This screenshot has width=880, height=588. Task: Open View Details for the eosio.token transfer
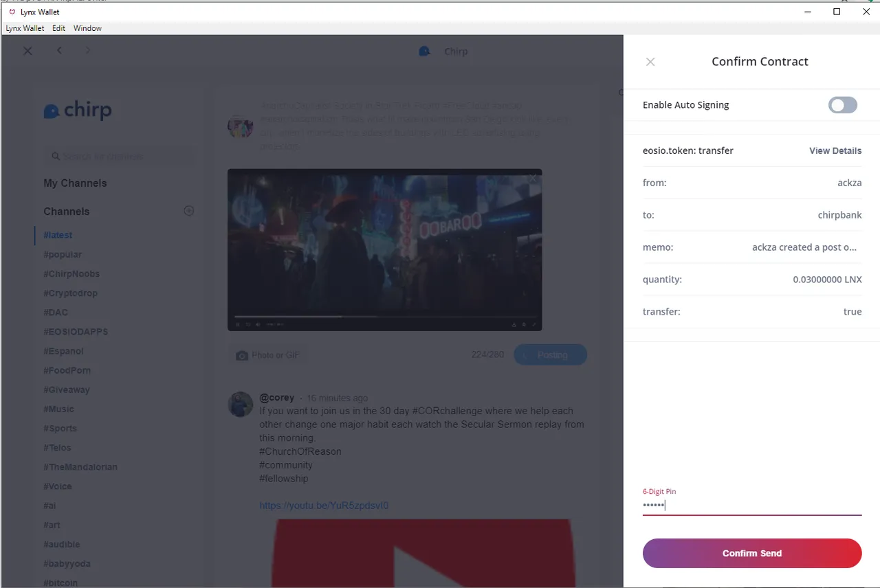point(835,150)
